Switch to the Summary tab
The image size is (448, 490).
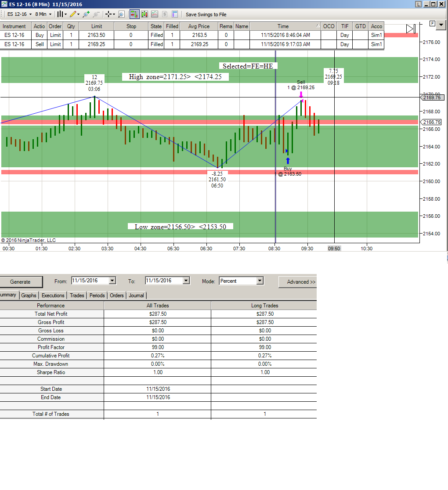9,295
